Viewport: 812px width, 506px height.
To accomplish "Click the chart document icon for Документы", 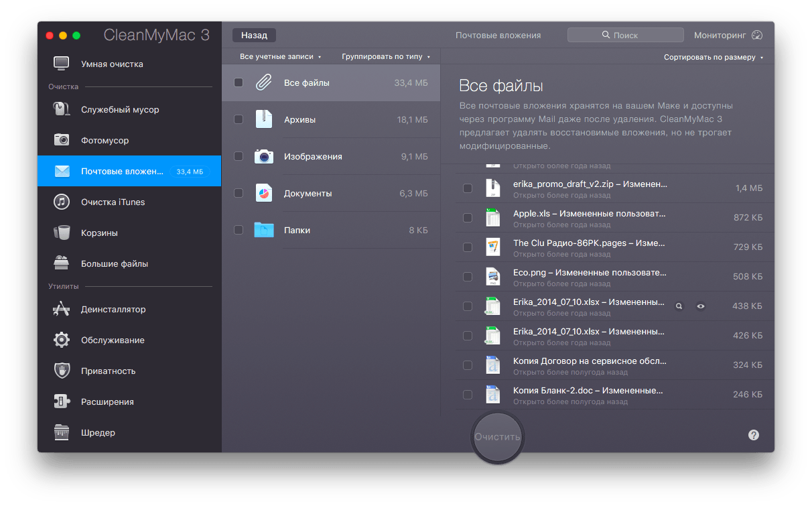I will 264,193.
